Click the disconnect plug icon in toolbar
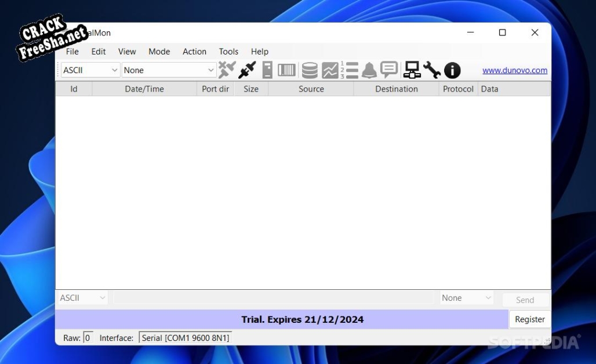The image size is (596, 364). pyautogui.click(x=227, y=70)
